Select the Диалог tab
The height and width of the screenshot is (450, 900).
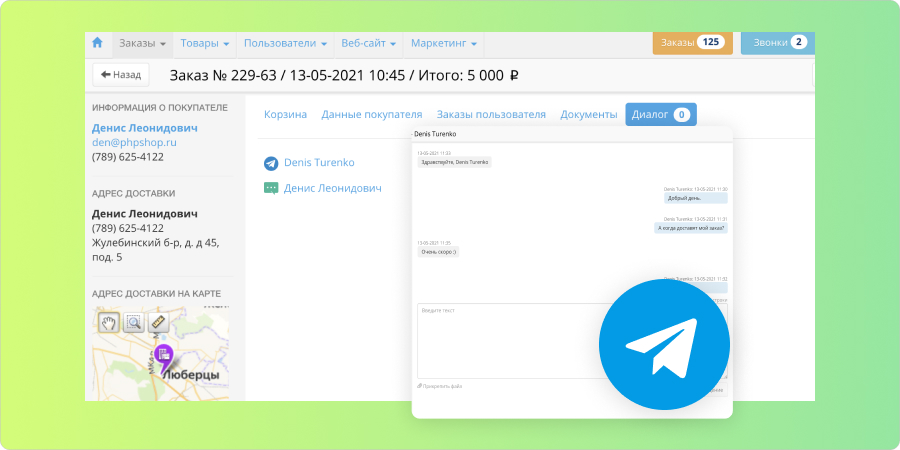(x=661, y=114)
